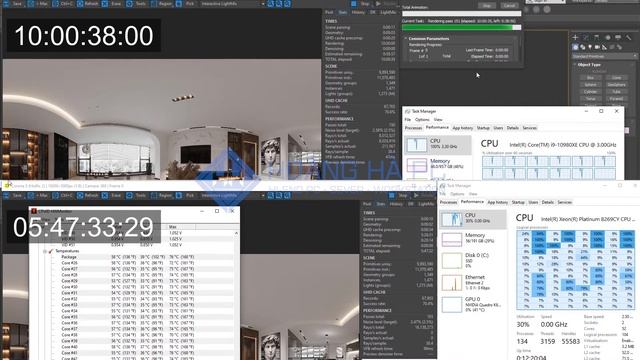Click Save in the top Corona frame buffer
Screen dimensions: 640x360
(13, 4)
